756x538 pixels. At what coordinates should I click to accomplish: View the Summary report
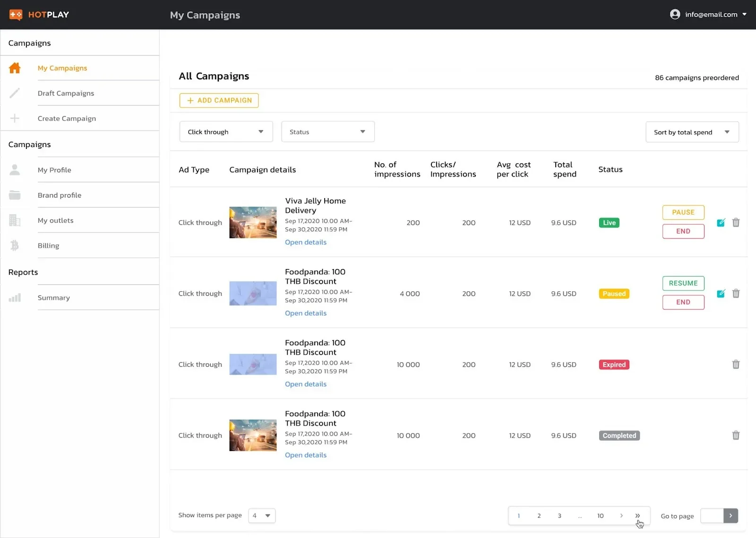tap(54, 297)
